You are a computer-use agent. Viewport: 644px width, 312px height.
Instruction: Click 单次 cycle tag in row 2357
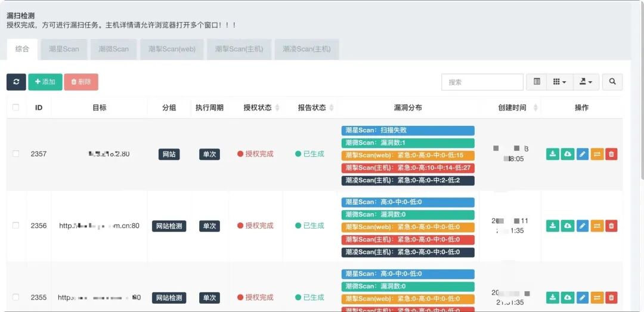pyautogui.click(x=209, y=154)
